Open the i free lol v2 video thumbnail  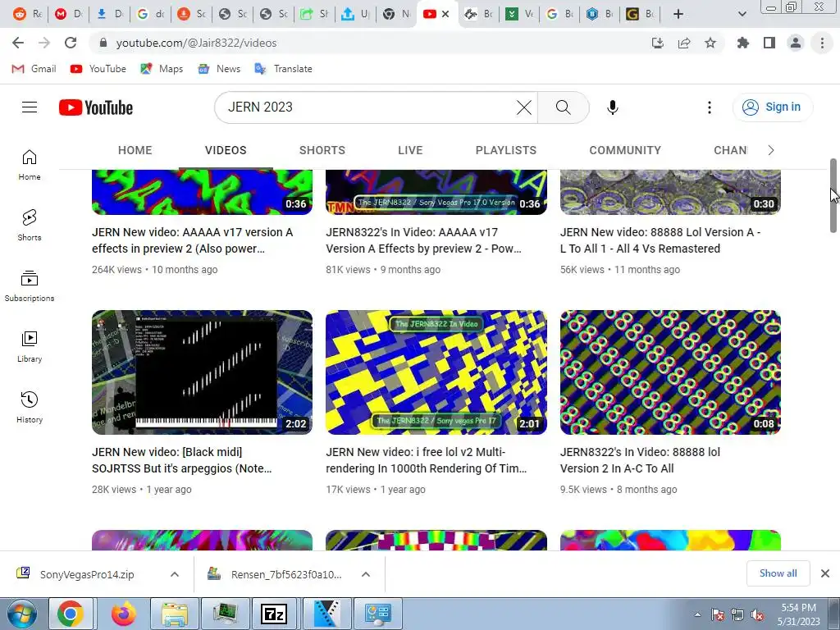pyautogui.click(x=436, y=372)
